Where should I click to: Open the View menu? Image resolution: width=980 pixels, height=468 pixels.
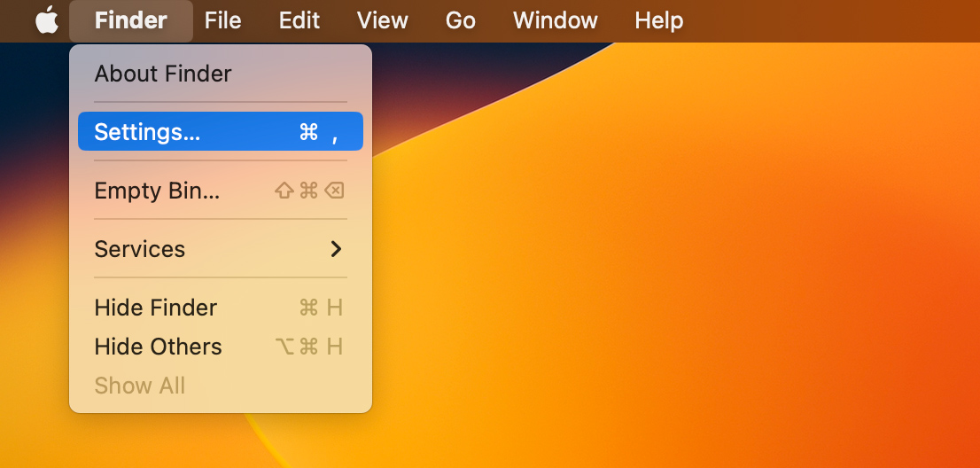pyautogui.click(x=383, y=20)
